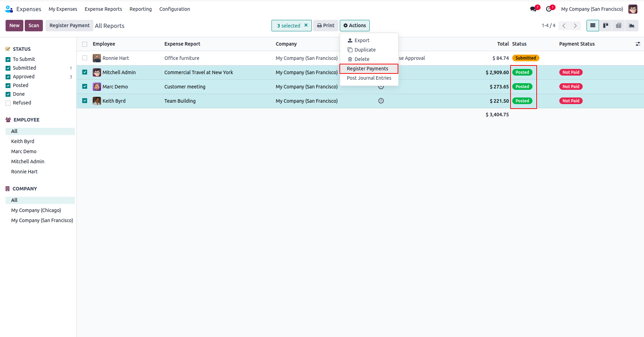The height and width of the screenshot is (337, 644).
Task: Choose Export from Actions menu
Action: click(369, 40)
